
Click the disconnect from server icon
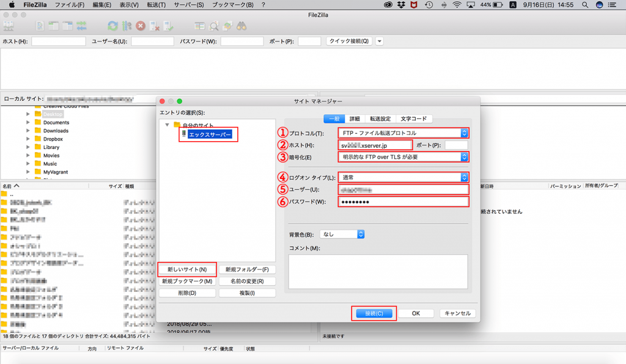pyautogui.click(x=155, y=26)
